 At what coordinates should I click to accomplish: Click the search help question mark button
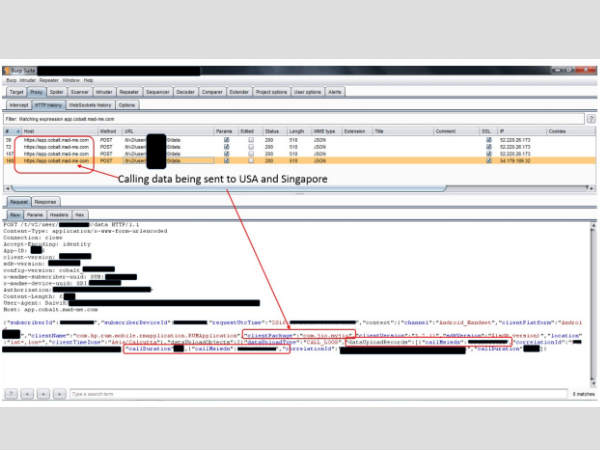point(12,395)
